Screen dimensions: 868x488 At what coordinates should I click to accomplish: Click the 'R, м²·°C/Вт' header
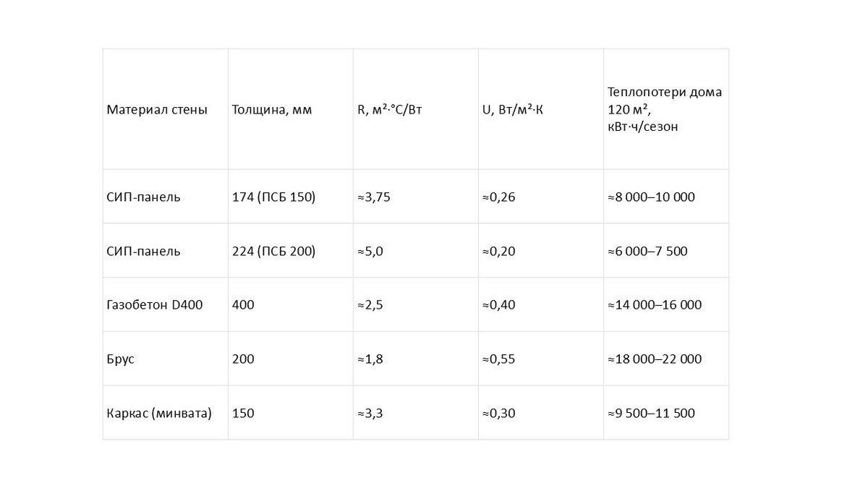point(416,109)
